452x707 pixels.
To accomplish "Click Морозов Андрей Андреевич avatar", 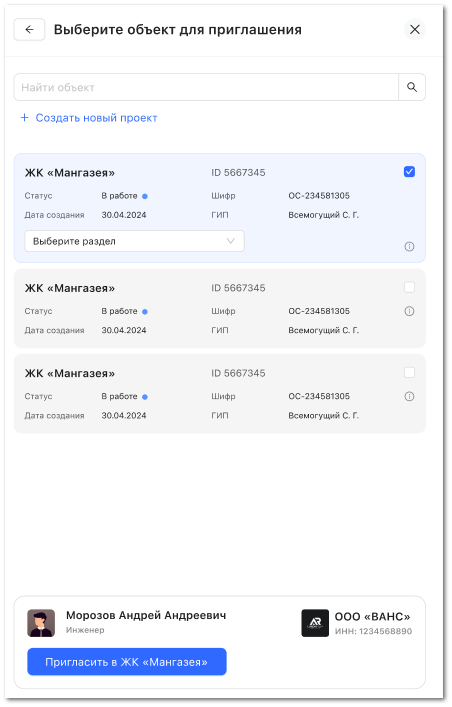I will click(x=41, y=623).
